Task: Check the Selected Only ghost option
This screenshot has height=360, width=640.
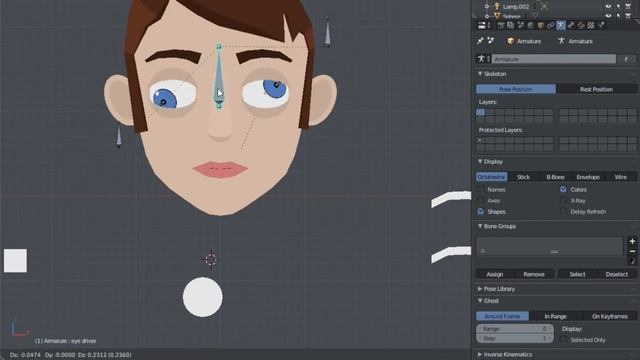Action: coord(564,340)
